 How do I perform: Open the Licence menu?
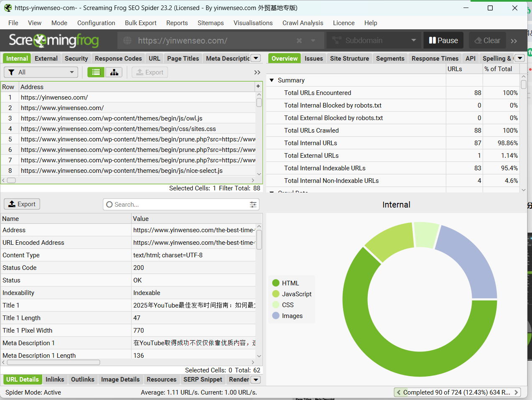tap(344, 23)
